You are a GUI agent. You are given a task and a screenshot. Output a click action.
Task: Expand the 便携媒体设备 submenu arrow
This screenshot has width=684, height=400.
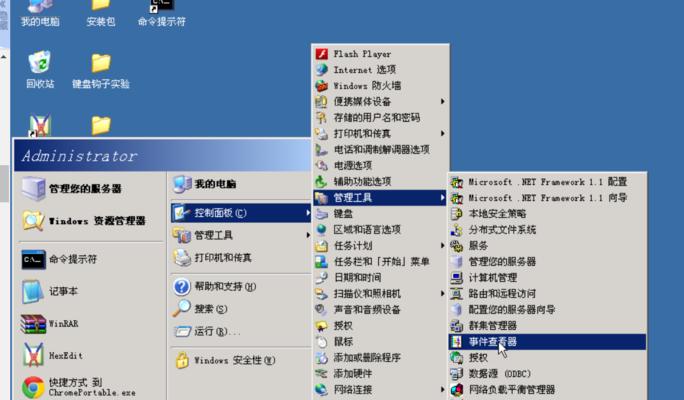coord(442,102)
